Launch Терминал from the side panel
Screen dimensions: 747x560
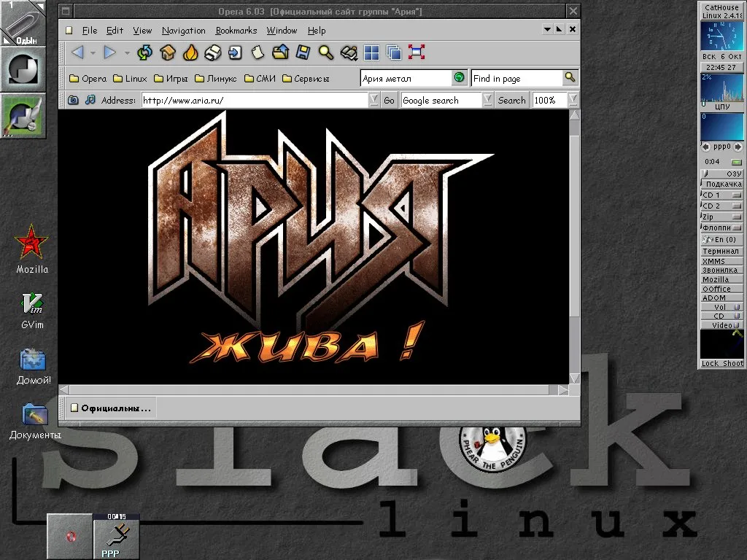tap(721, 251)
